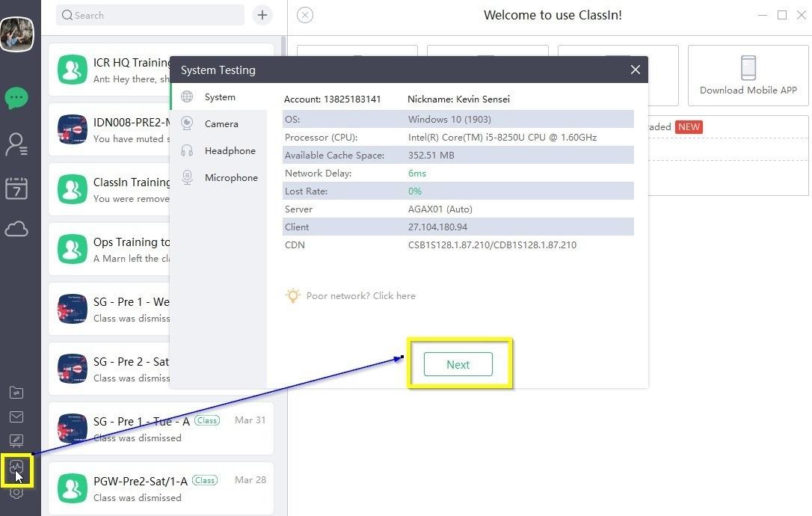The image size is (812, 516).
Task: Click the Server value AGAX01 (Auto)
Action: tap(440, 209)
